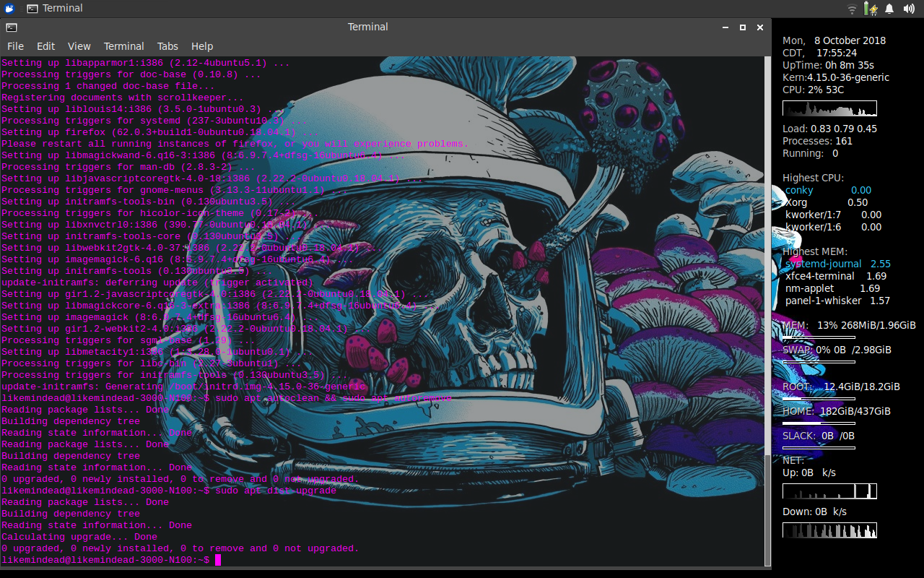Click the Terminal task button in top panel
The height and width of the screenshot is (578, 924).
tap(56, 9)
